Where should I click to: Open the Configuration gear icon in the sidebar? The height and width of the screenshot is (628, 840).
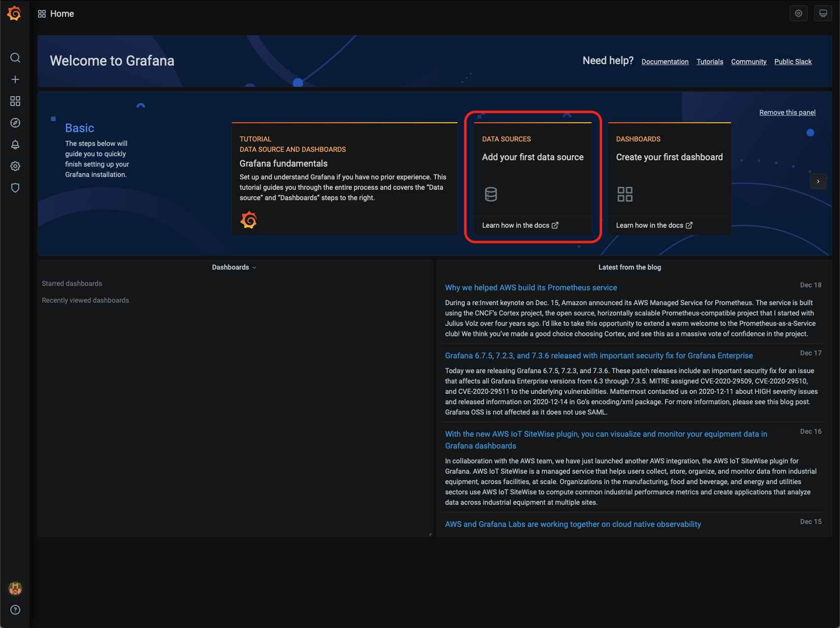(x=15, y=166)
